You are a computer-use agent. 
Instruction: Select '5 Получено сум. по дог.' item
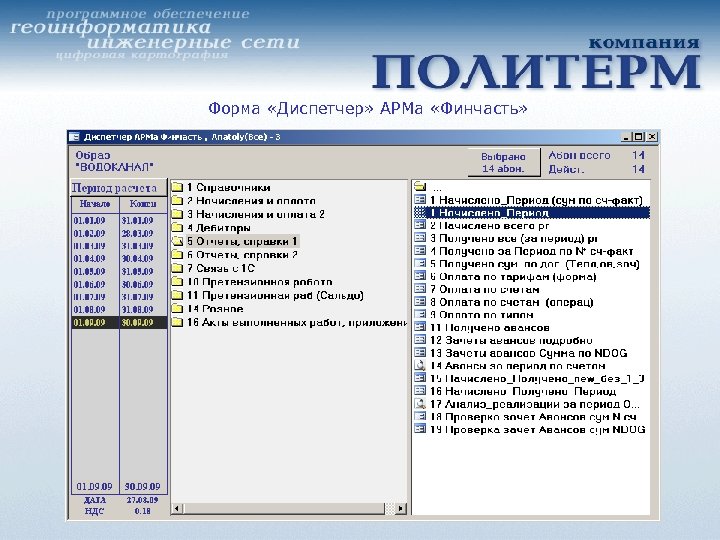(x=534, y=264)
